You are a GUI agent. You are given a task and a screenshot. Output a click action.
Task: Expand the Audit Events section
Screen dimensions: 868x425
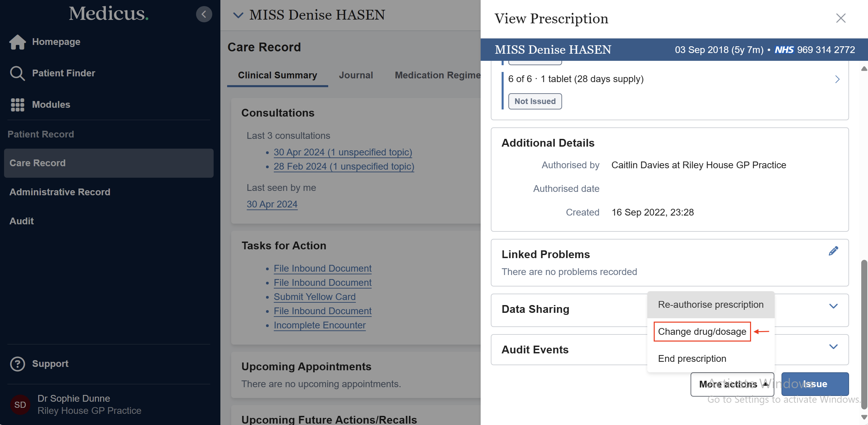[834, 346]
